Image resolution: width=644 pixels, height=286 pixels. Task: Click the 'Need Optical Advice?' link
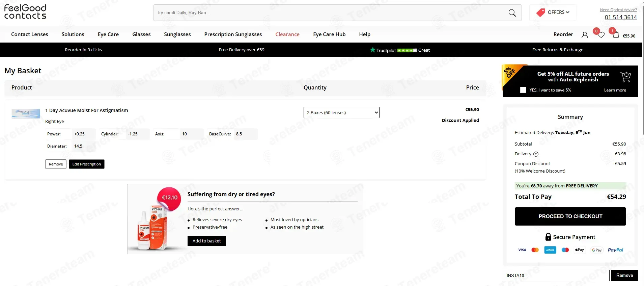pos(618,10)
